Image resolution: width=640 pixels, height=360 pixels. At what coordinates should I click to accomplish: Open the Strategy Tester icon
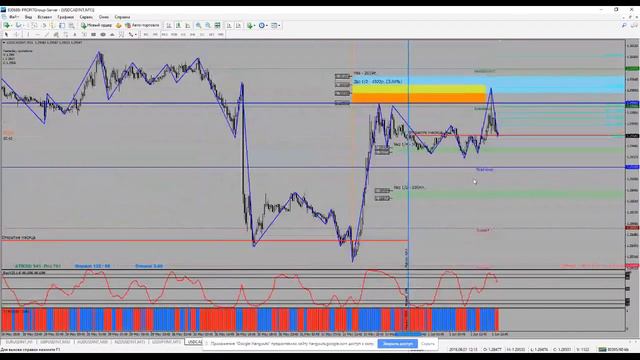[71, 25]
